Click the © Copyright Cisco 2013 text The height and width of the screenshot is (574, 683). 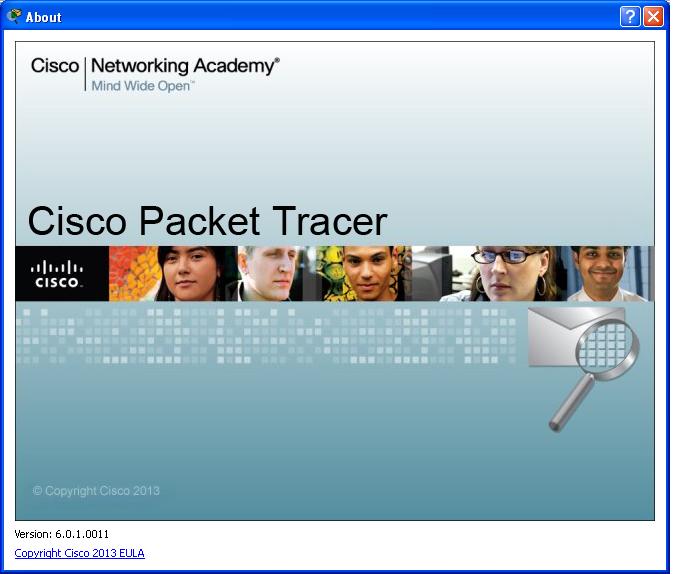[96, 491]
